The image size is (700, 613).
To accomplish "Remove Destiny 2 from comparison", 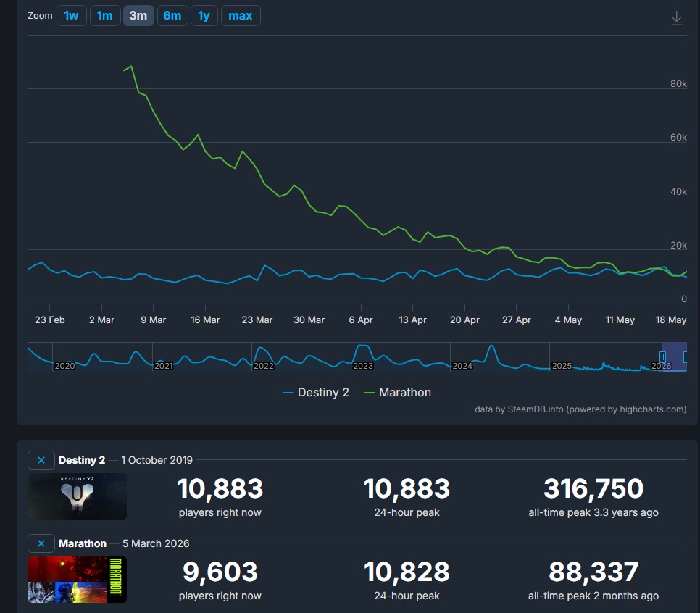I will [41, 460].
